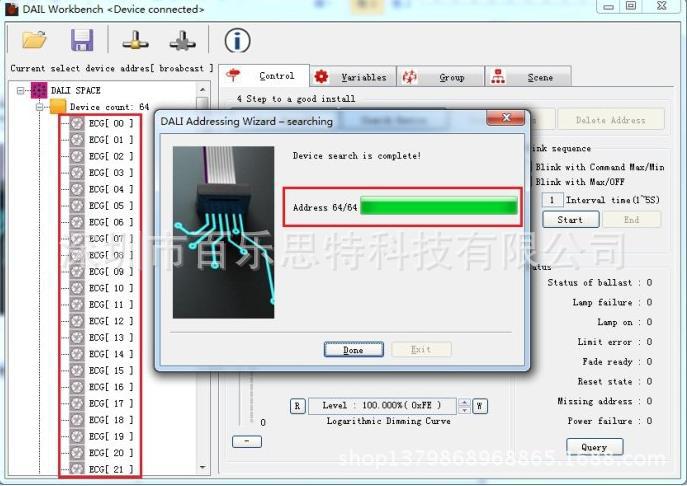Click the Device count folder icon
687x486 pixels.
pyautogui.click(x=58, y=107)
